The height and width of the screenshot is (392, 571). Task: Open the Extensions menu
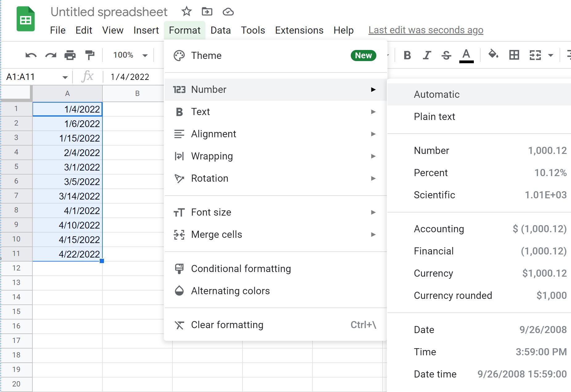click(x=299, y=30)
